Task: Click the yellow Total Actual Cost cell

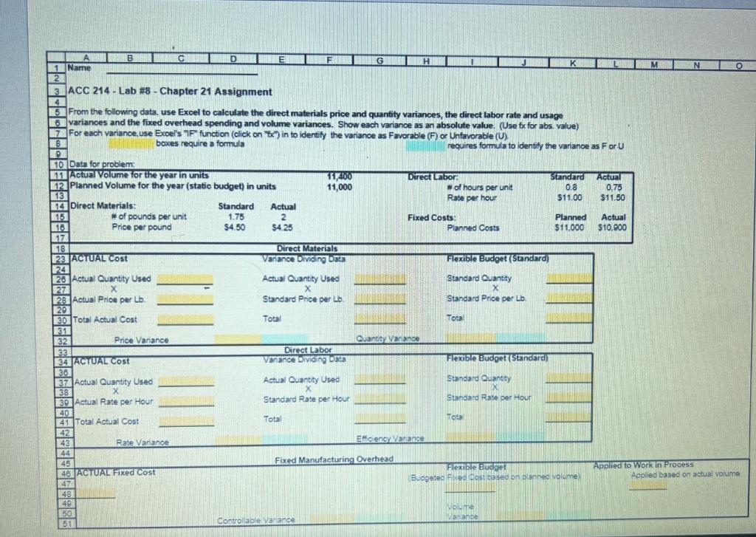Action: [x=187, y=318]
